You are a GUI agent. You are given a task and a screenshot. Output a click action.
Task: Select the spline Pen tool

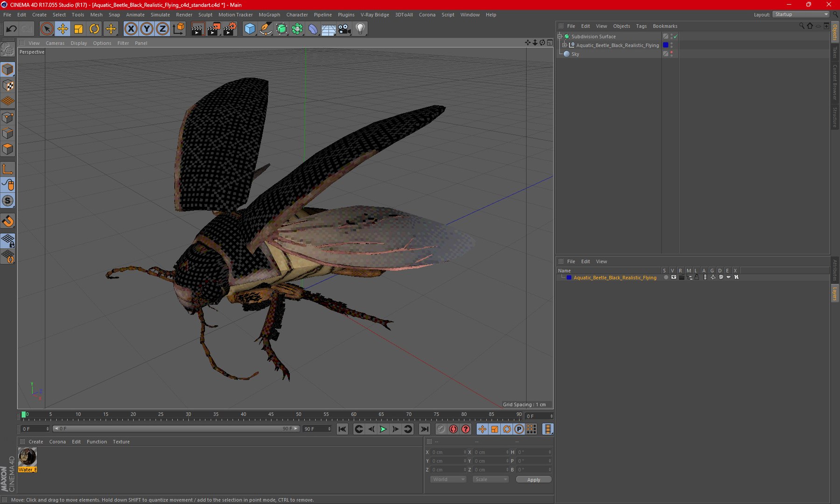coord(266,29)
